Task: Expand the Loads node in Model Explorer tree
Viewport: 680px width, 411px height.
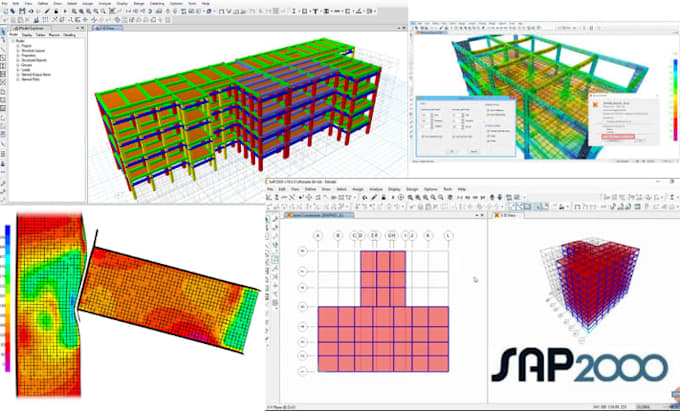Action: (x=18, y=70)
